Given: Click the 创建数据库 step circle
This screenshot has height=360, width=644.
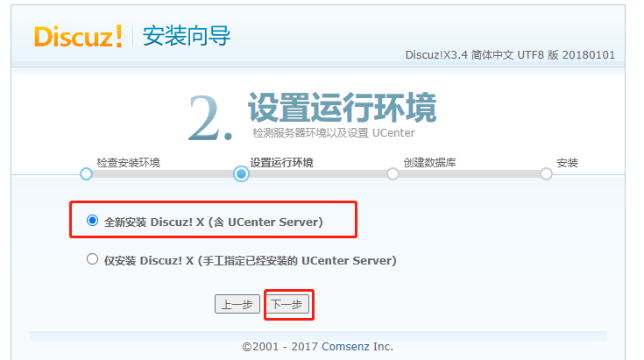Looking at the screenshot, I should [393, 173].
